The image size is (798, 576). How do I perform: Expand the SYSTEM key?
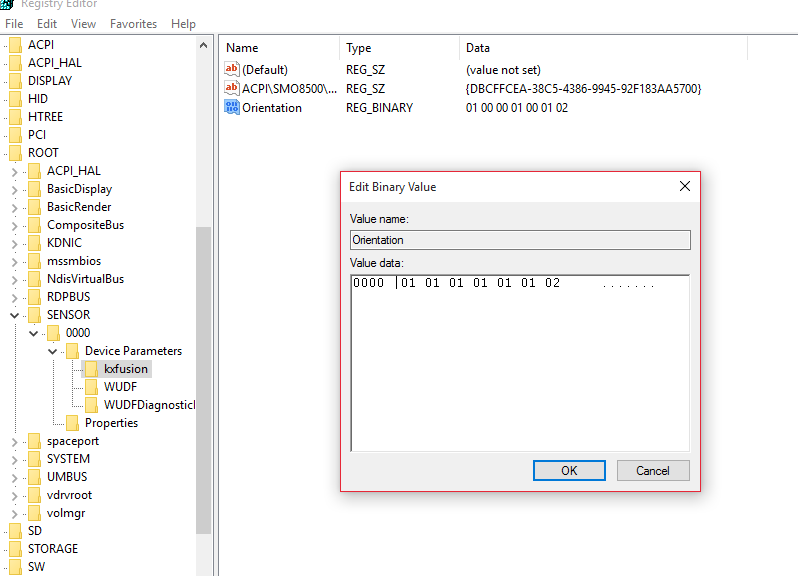pos(14,459)
